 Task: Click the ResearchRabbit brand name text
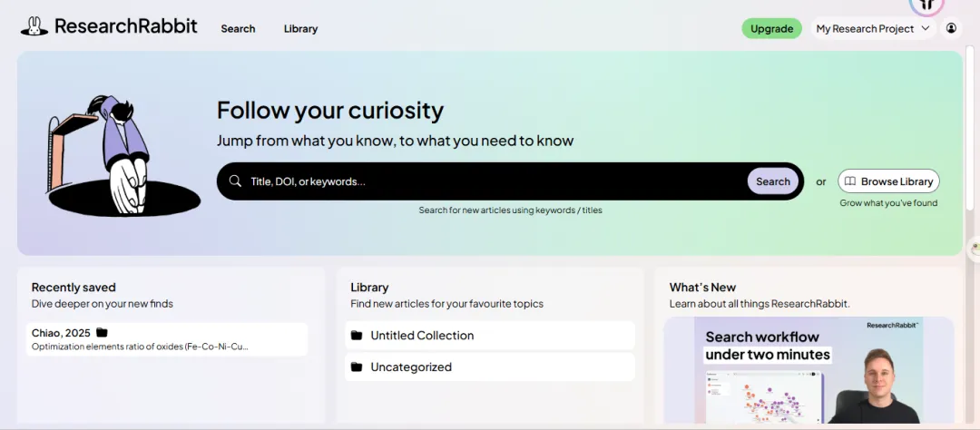tap(125, 26)
